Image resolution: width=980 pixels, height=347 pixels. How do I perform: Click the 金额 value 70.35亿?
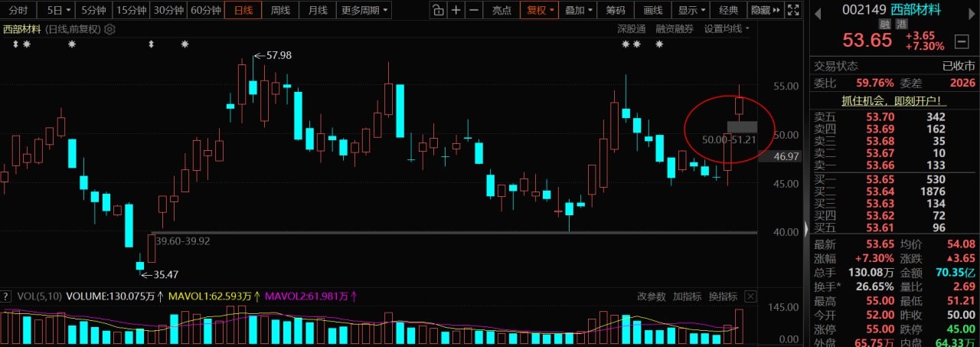[x=955, y=272]
